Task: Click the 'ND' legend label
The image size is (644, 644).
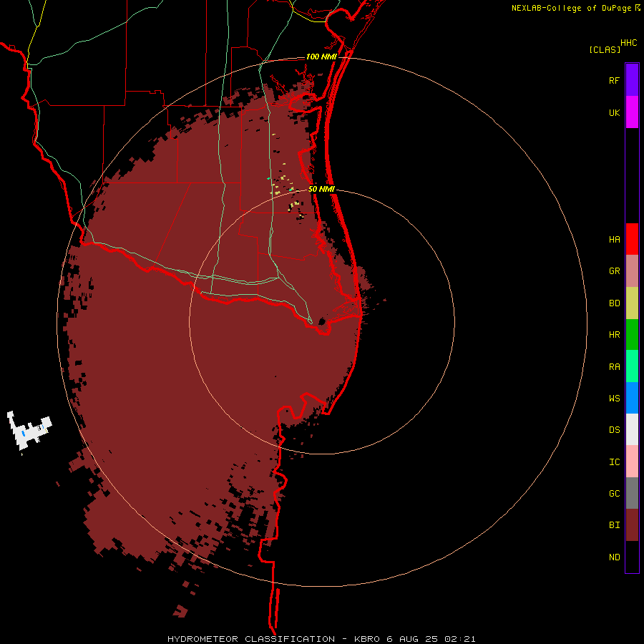Action: click(x=614, y=557)
